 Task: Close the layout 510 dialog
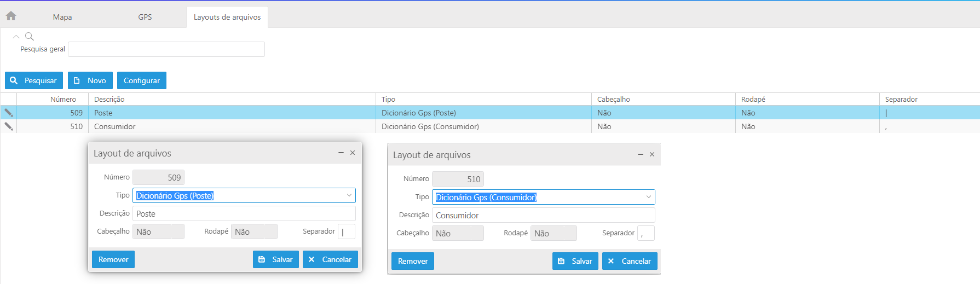click(652, 155)
